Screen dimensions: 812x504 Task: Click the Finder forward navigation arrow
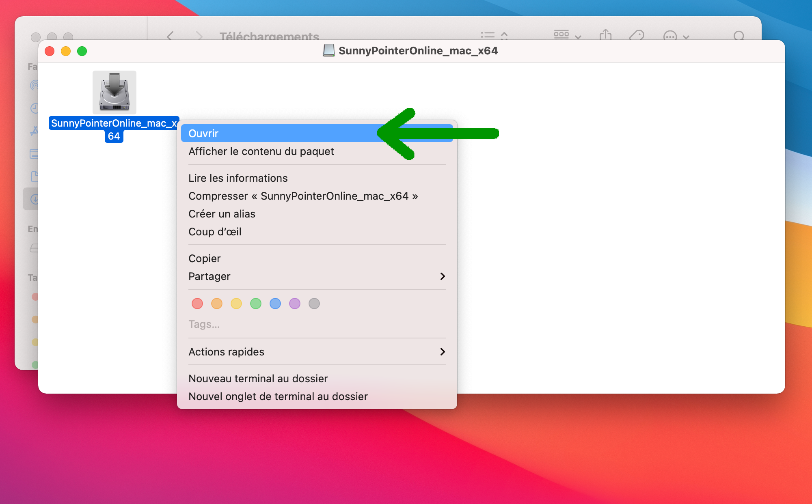(199, 36)
